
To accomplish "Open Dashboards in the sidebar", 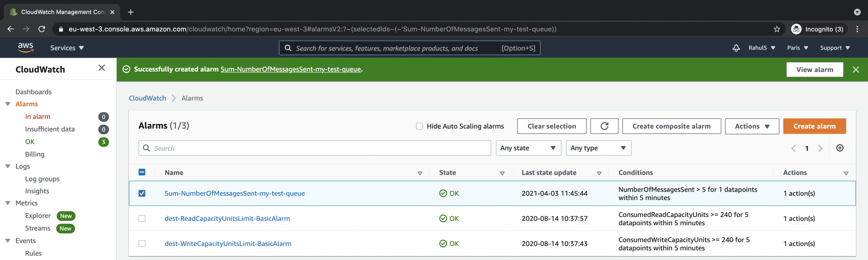I will pyautogui.click(x=33, y=92).
